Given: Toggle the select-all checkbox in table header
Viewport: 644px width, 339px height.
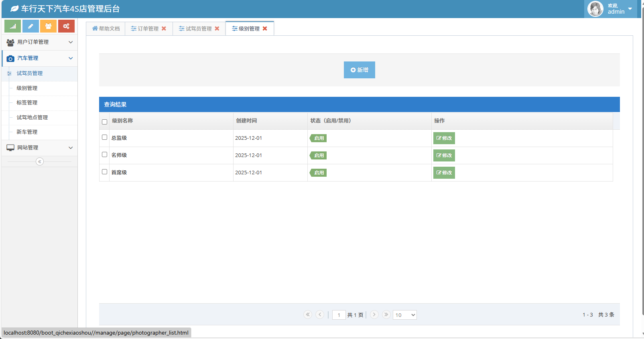Looking at the screenshot, I should 104,122.
